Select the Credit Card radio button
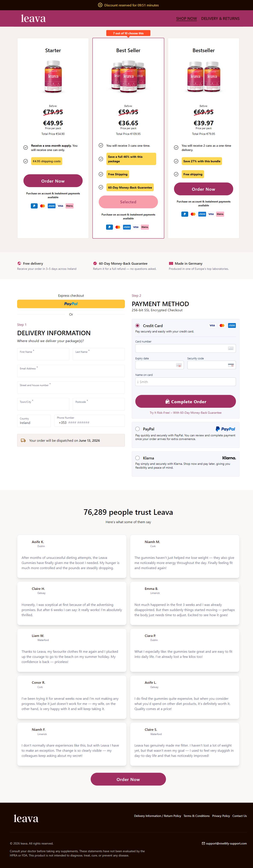This screenshot has height=868, width=253. click(x=138, y=325)
